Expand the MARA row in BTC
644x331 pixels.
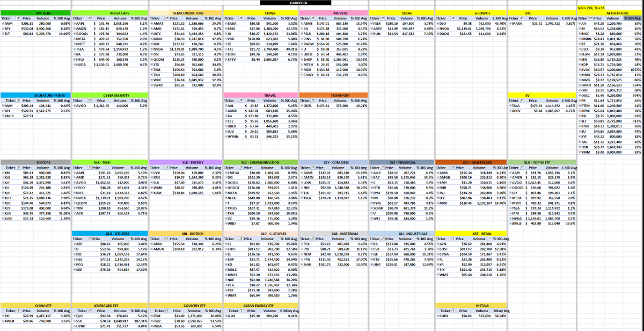(x=510, y=24)
